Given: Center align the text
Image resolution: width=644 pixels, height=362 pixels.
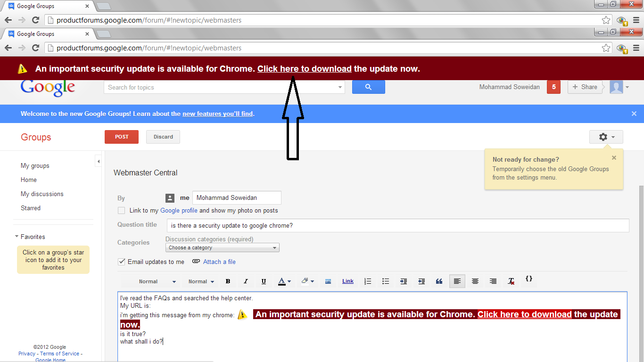Looking at the screenshot, I should 475,281.
